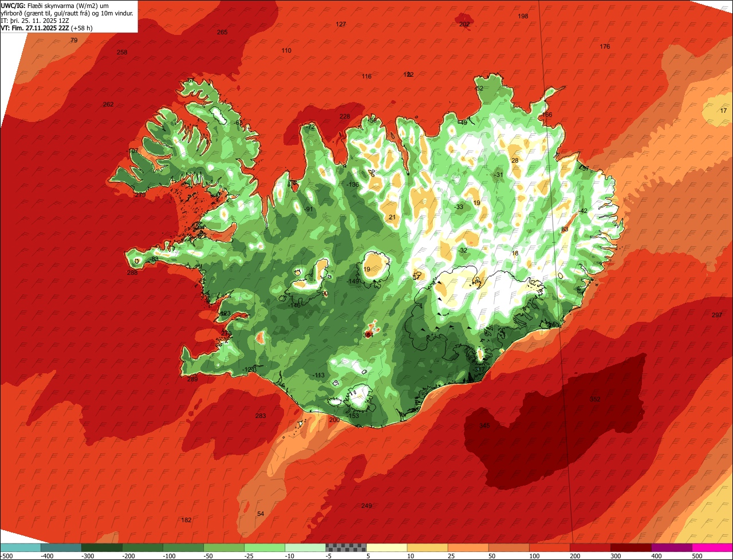Viewport: 733px width, 560px height.
Task: Click the 18 value in eastern Iceland
Action: pos(515,253)
